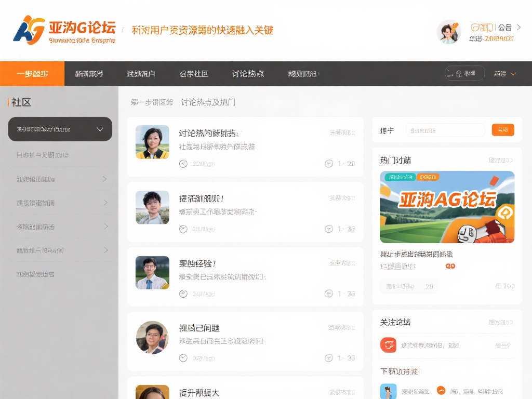532x399 pixels.
Task: Click the orange circular icon in 关注论坛 panel
Action: tap(388, 344)
